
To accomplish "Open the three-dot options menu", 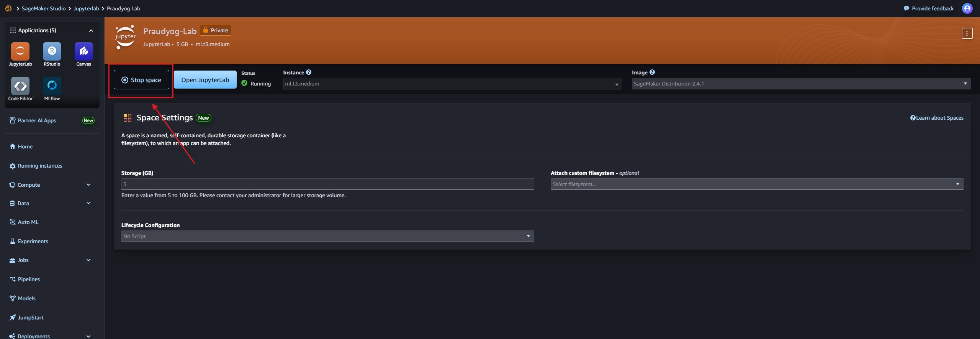I will (967, 34).
